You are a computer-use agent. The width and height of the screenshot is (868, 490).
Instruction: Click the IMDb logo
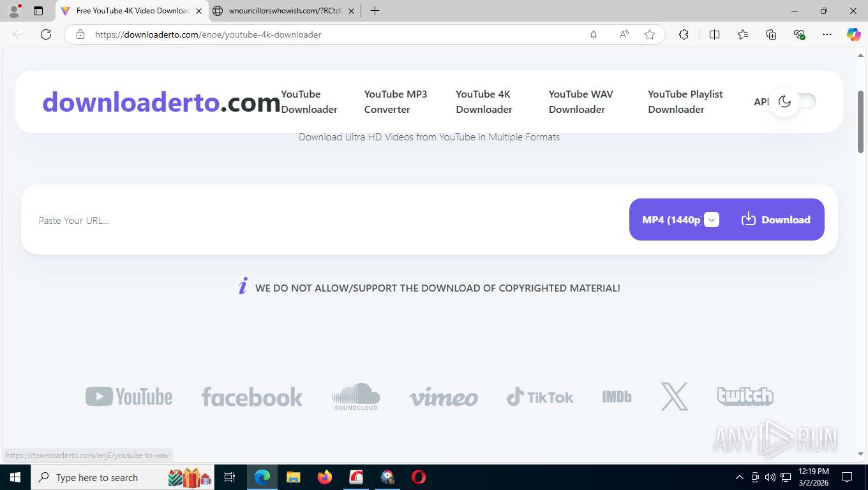617,397
